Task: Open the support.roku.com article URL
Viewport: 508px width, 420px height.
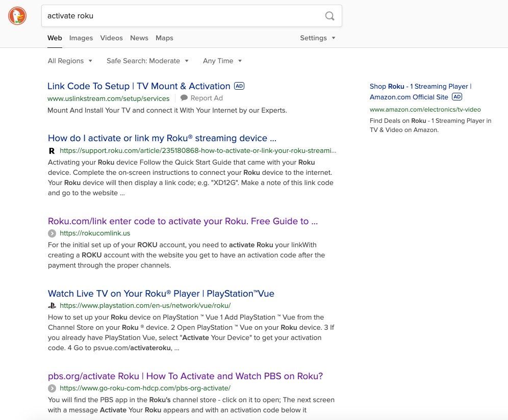Action: click(198, 150)
